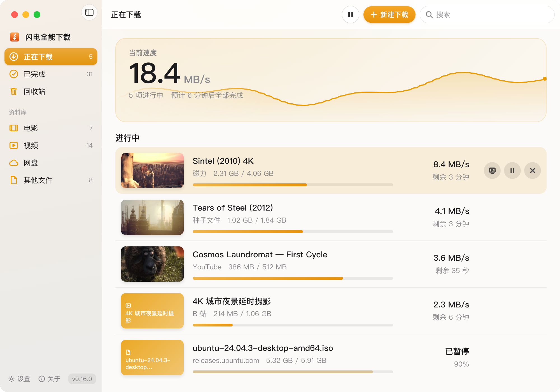Click the 已暂停 status of ubuntu

457,351
